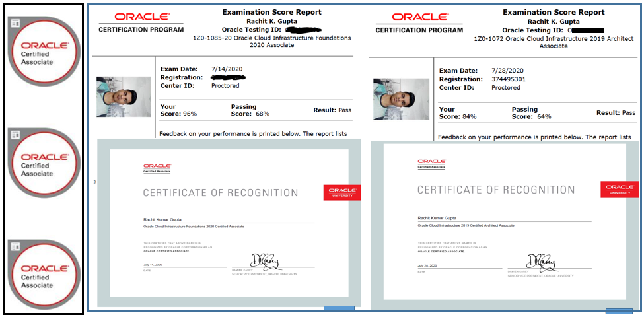Click 'Proctored' Center ID in the 7/14/2020 report
The height and width of the screenshot is (317, 644).
225,86
